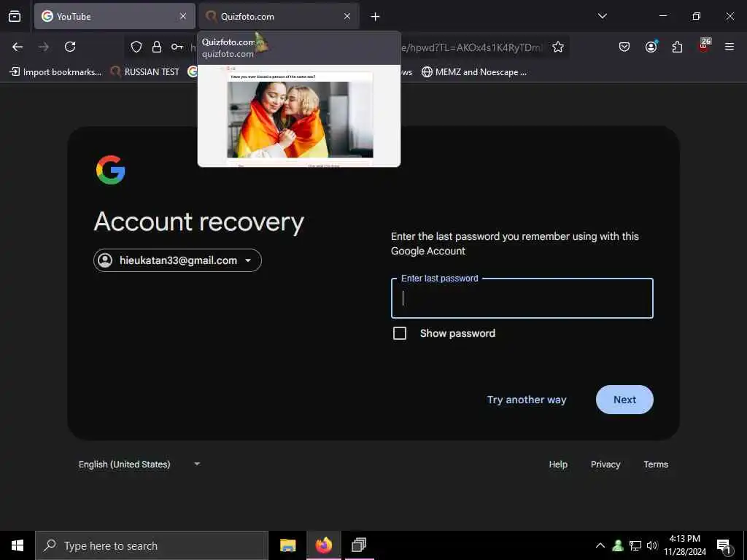Open a new tab with plus icon
The width and height of the screenshot is (747, 560).
point(376,17)
